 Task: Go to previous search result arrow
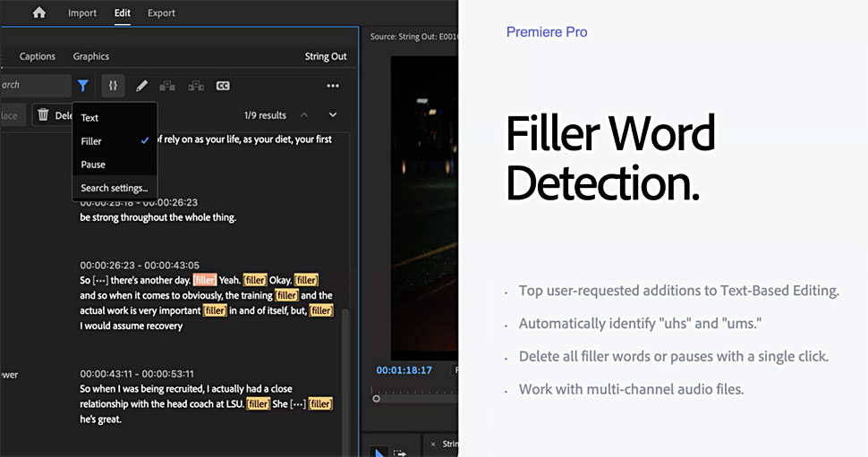click(304, 115)
